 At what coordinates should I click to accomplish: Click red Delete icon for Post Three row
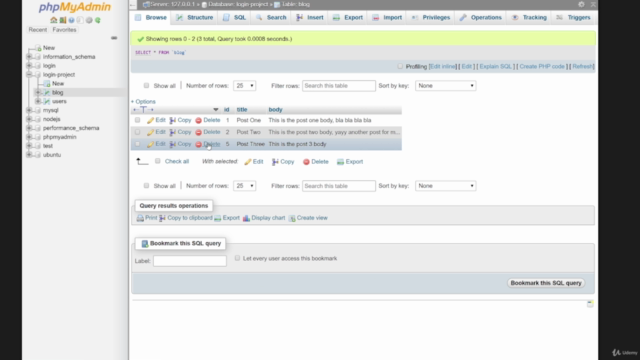pos(198,144)
